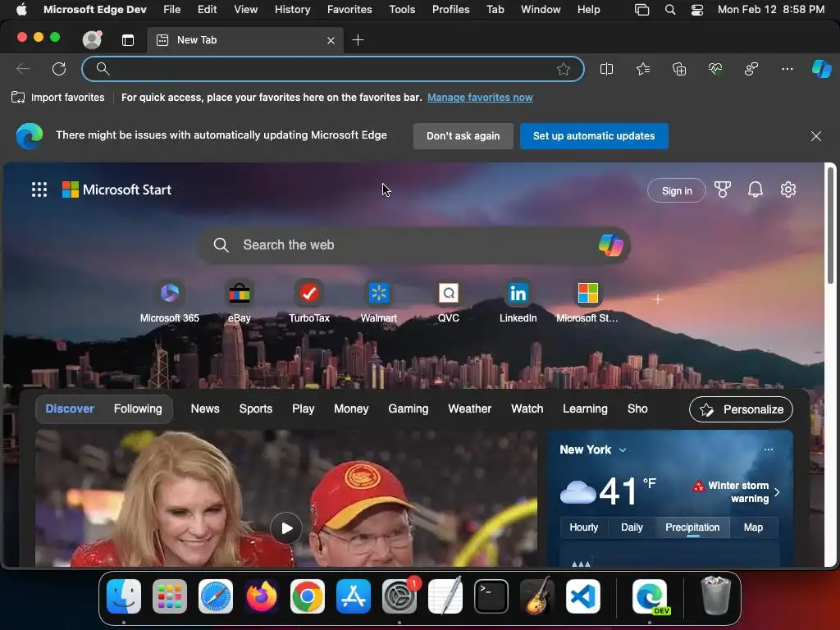Screen dimensions: 840x630
Task: Click the address bar input
Action: tap(332, 69)
